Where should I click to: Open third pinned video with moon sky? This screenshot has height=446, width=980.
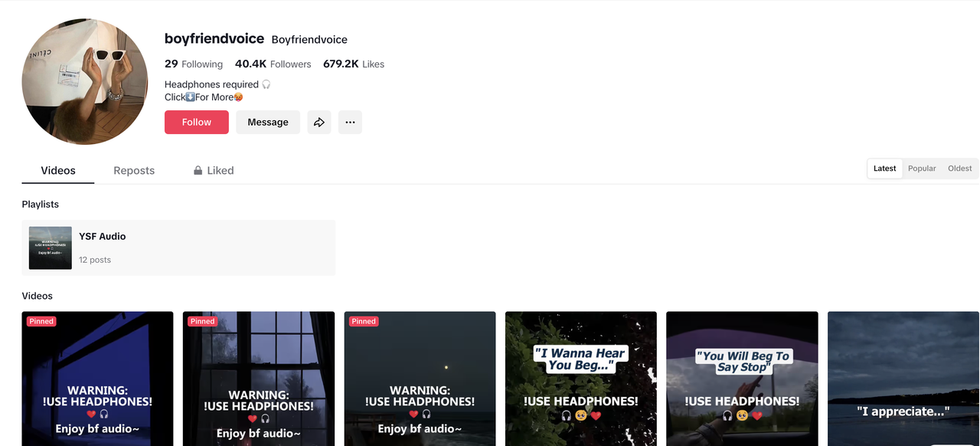point(420,379)
